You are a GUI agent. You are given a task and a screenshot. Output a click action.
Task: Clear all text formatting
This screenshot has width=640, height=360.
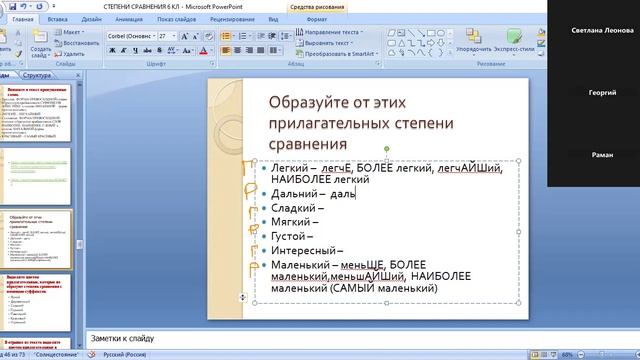pos(209,36)
